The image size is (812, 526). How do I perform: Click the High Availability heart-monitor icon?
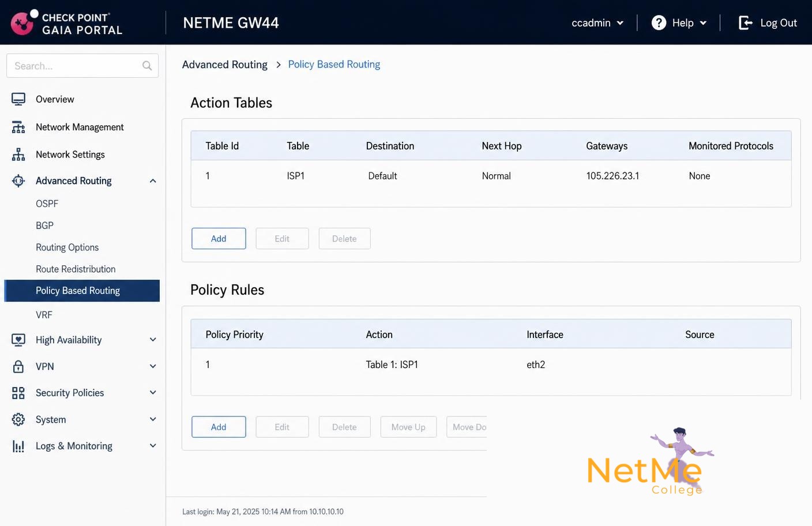coord(18,340)
